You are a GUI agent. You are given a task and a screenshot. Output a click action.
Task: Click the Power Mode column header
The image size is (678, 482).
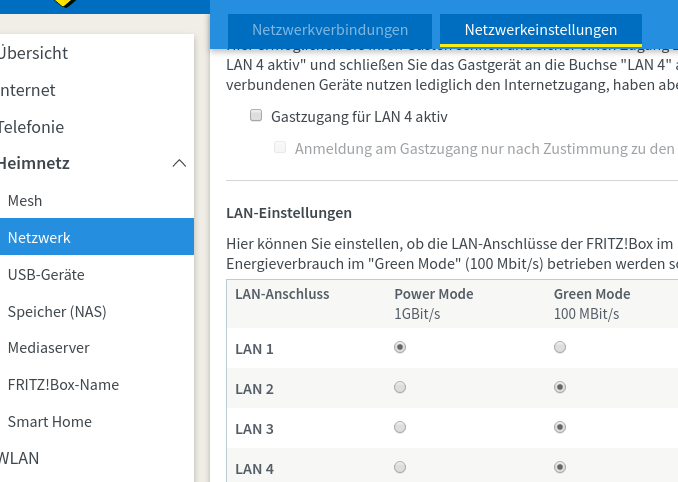coord(434,294)
